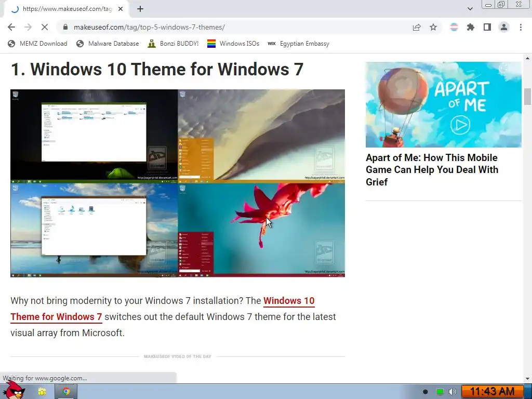The image size is (532, 399).
Task: Open Bonzi BUDDY! bookmark
Action: [173, 44]
